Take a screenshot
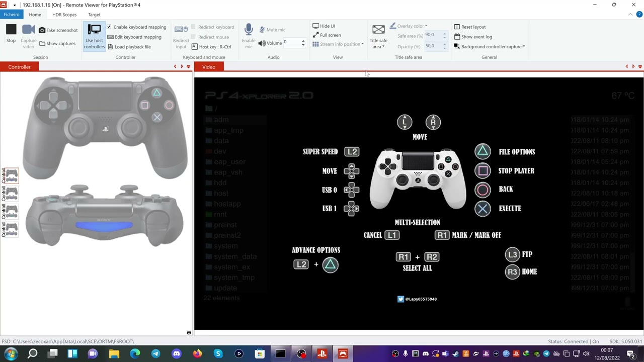The height and width of the screenshot is (362, 644). [x=58, y=30]
